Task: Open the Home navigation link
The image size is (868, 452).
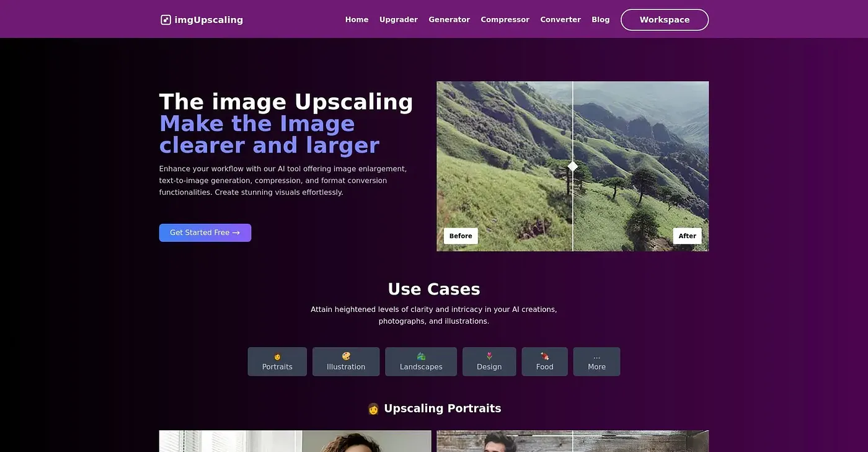Action: point(356,20)
